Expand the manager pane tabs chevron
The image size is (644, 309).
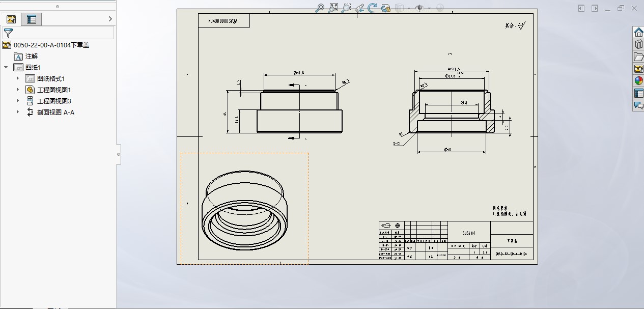pyautogui.click(x=110, y=19)
